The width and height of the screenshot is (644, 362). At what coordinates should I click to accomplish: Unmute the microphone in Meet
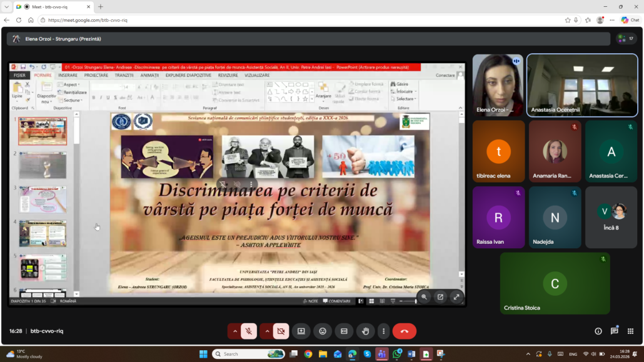pos(249,331)
